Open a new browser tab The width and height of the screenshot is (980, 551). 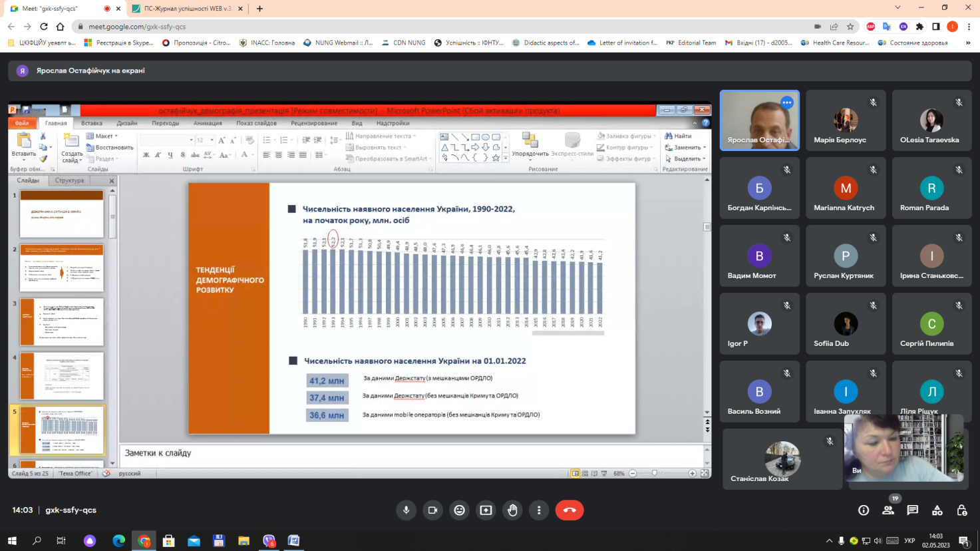(259, 9)
